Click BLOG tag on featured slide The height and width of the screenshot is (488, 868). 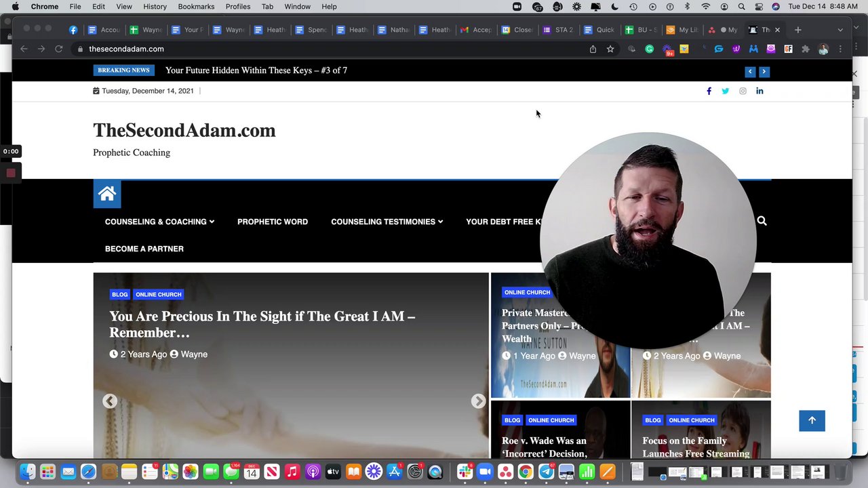coord(119,294)
